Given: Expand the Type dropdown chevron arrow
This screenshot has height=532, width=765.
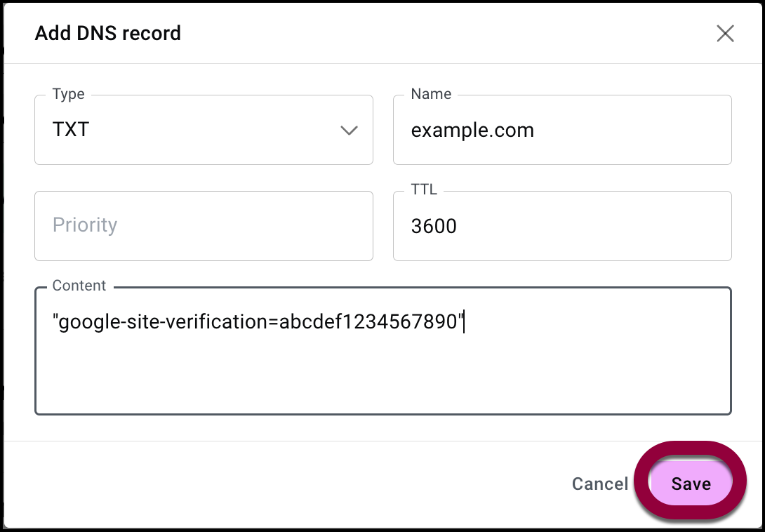Looking at the screenshot, I should (x=349, y=131).
